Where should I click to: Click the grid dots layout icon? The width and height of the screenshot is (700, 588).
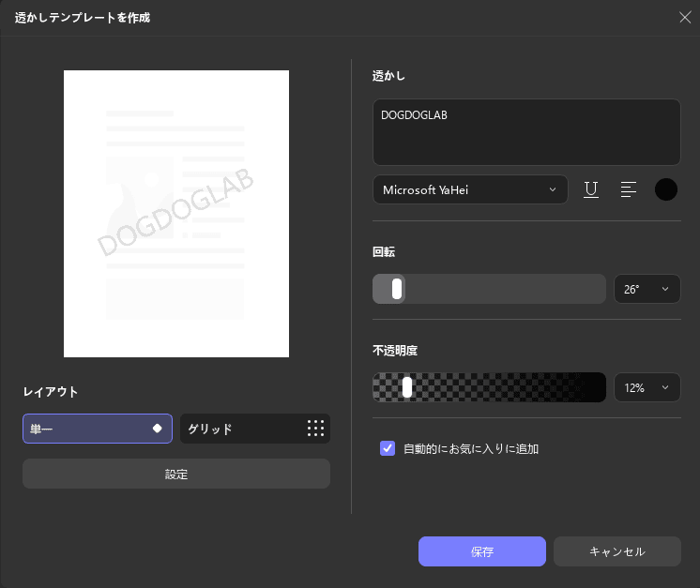click(x=315, y=429)
